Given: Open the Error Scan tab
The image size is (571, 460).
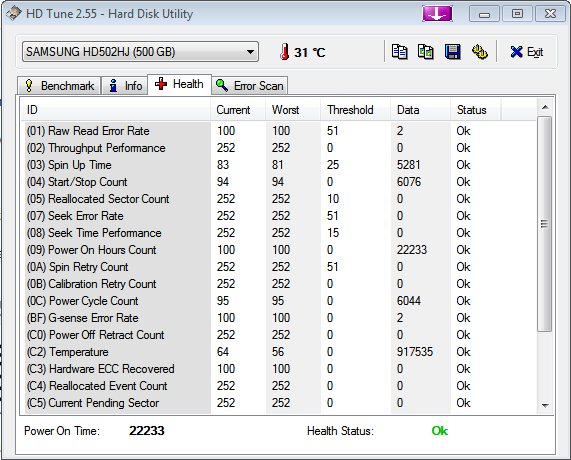Looking at the screenshot, I should pos(250,86).
